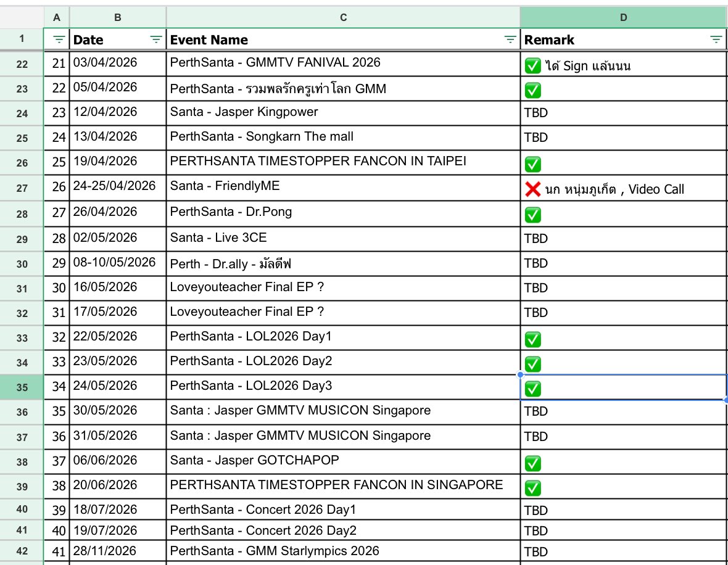Select cell with date 05/04/2026
728x565 pixels.
pyautogui.click(x=118, y=88)
